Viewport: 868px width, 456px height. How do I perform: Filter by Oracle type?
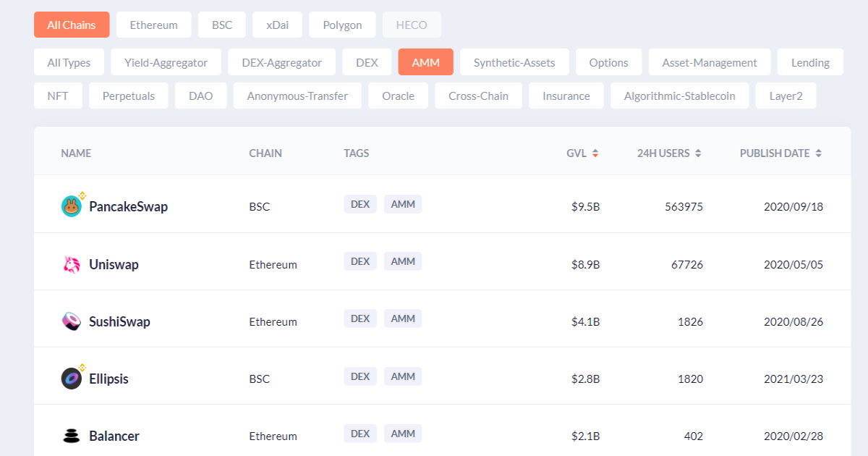[398, 96]
